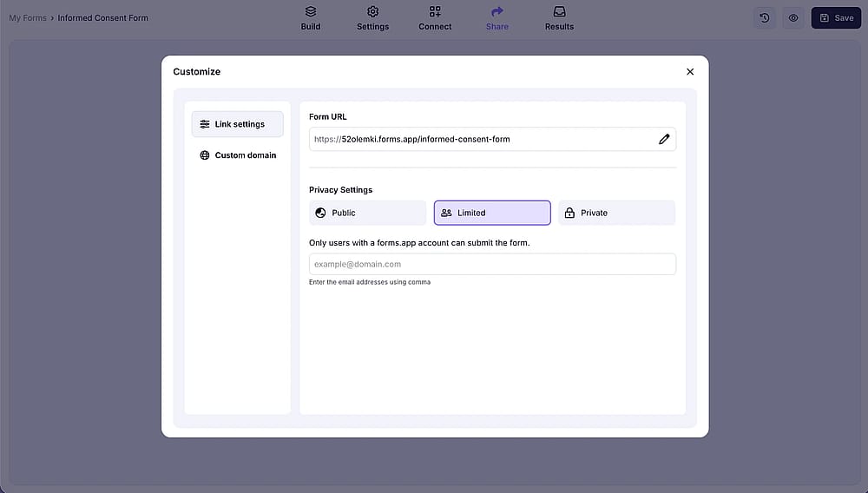868x493 pixels.
Task: Open form revision history
Action: [x=765, y=17]
